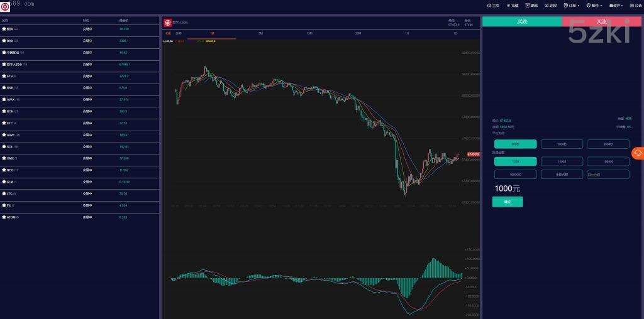Select the 60-second settlement time option
Viewport: 644px width, 319px height.
pos(516,144)
